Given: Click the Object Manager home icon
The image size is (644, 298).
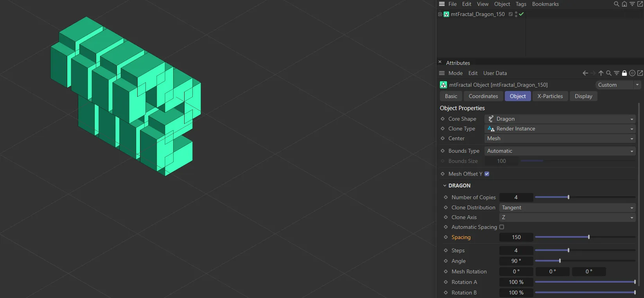Looking at the screenshot, I should pyautogui.click(x=624, y=4).
